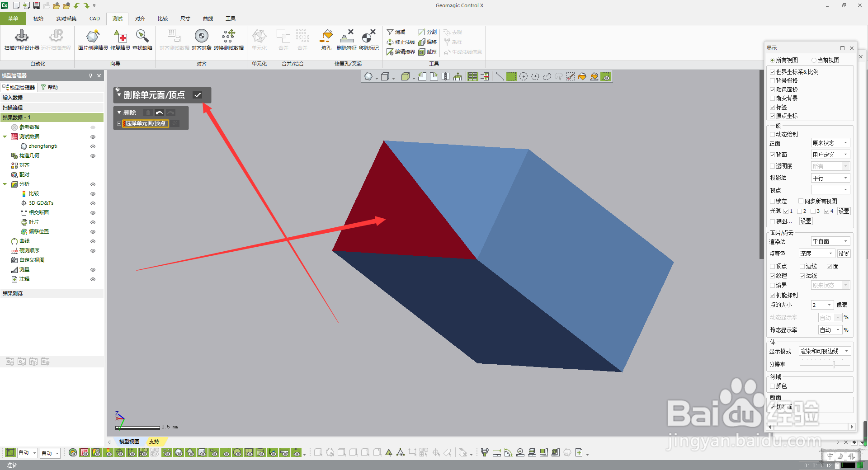Click 设置 button next to 点着色
This screenshot has width=868, height=470.
coord(844,254)
